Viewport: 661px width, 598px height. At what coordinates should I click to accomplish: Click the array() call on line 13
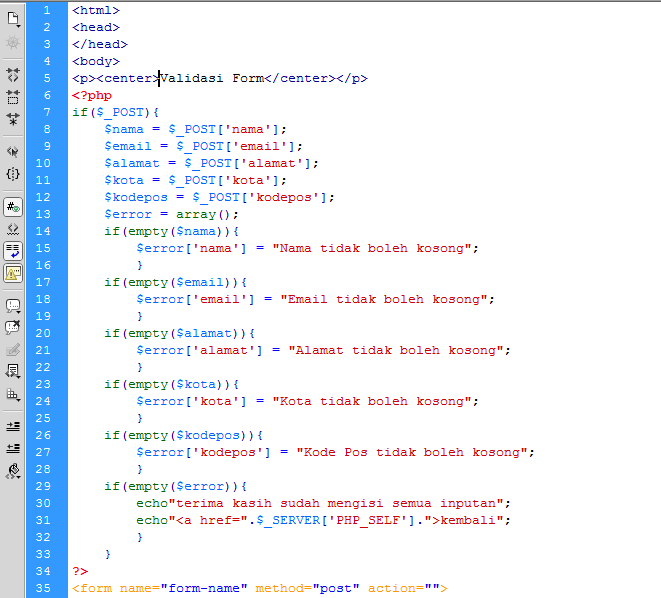pyautogui.click(x=204, y=215)
